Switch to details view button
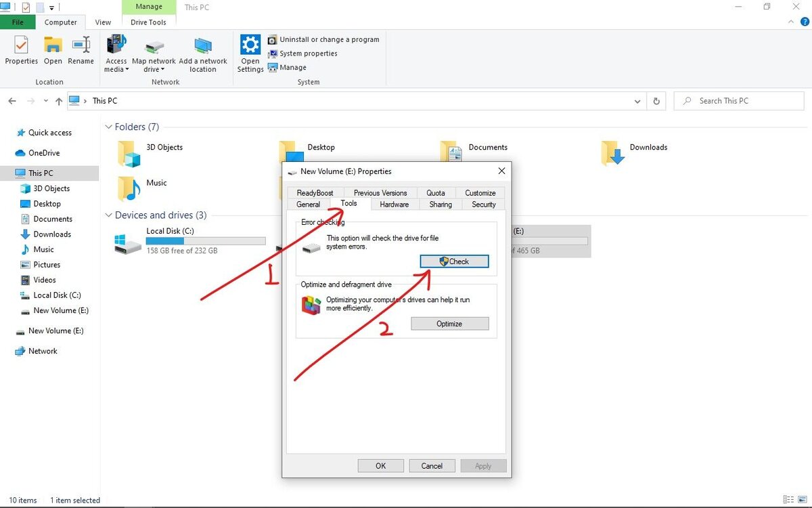Viewport: 812px width, 508px height. (x=789, y=500)
